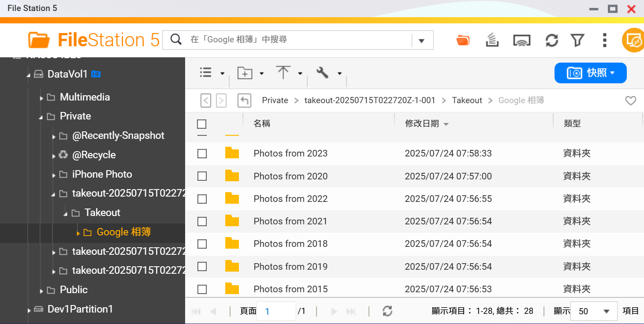644x324 pixels.
Task: Open the orange remote mount folder icon
Action: coord(463,41)
